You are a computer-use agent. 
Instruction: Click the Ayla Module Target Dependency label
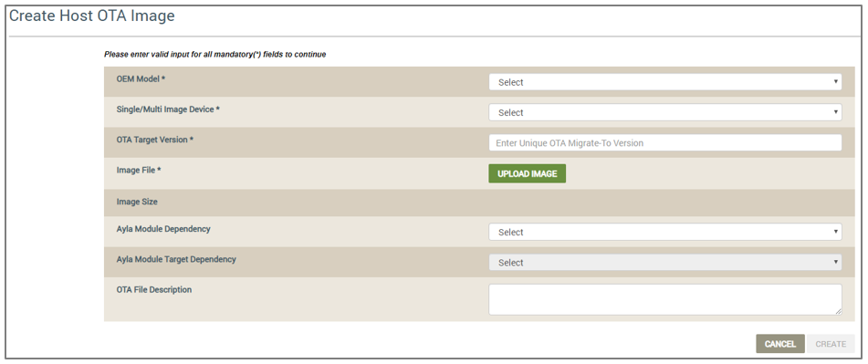pyautogui.click(x=176, y=259)
